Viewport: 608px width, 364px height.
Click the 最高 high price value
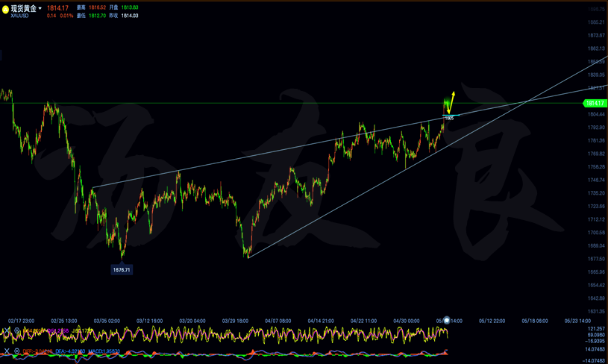click(x=98, y=7)
